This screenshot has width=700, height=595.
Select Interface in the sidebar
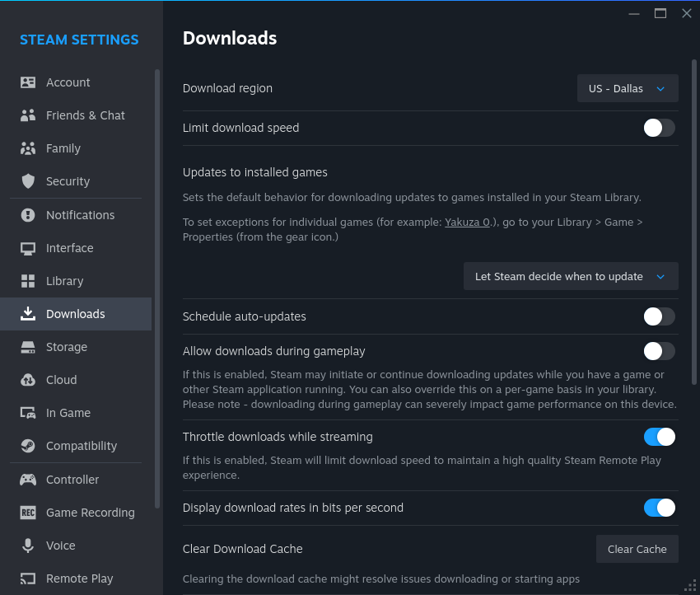(70, 248)
